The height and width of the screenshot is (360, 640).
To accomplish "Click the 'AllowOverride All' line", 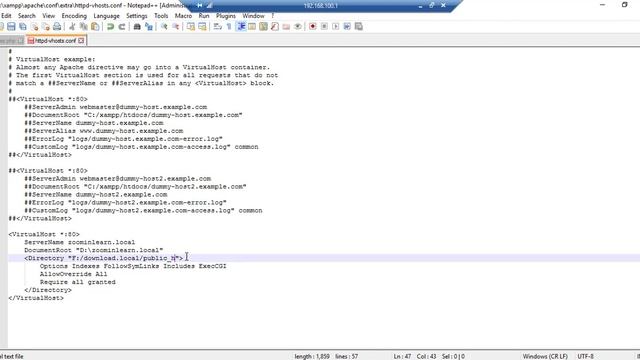I will click(x=73, y=274).
